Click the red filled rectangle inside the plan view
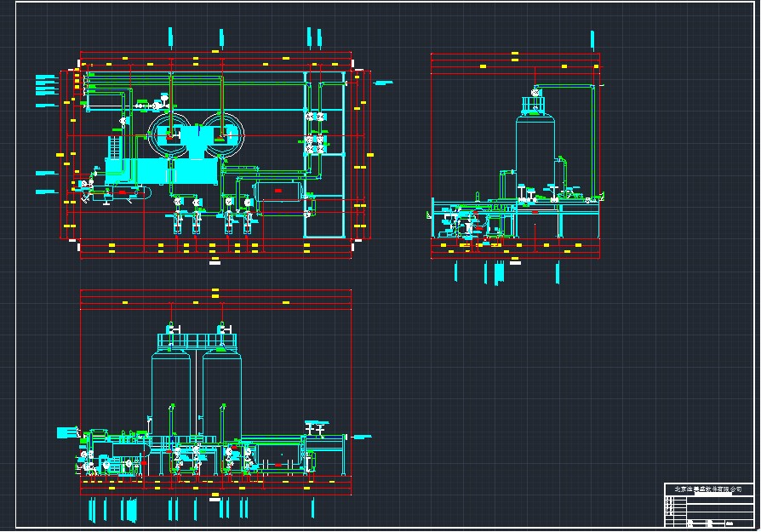The image size is (761, 532). click(x=278, y=191)
